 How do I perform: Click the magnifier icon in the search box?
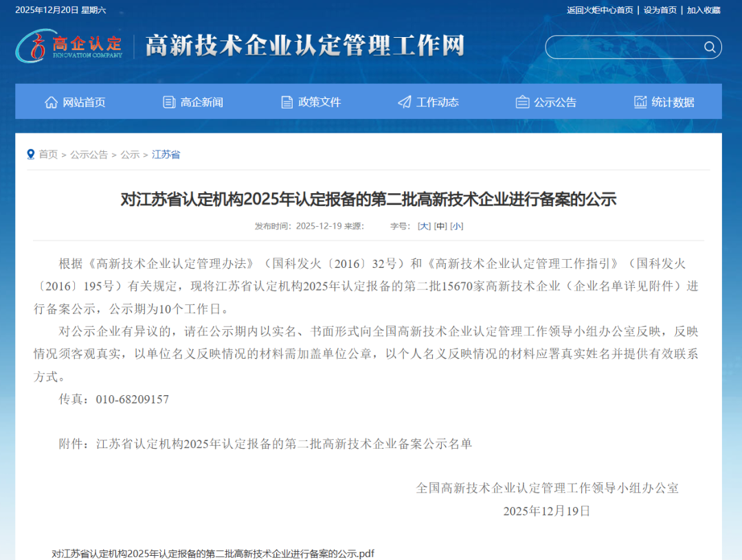click(710, 47)
